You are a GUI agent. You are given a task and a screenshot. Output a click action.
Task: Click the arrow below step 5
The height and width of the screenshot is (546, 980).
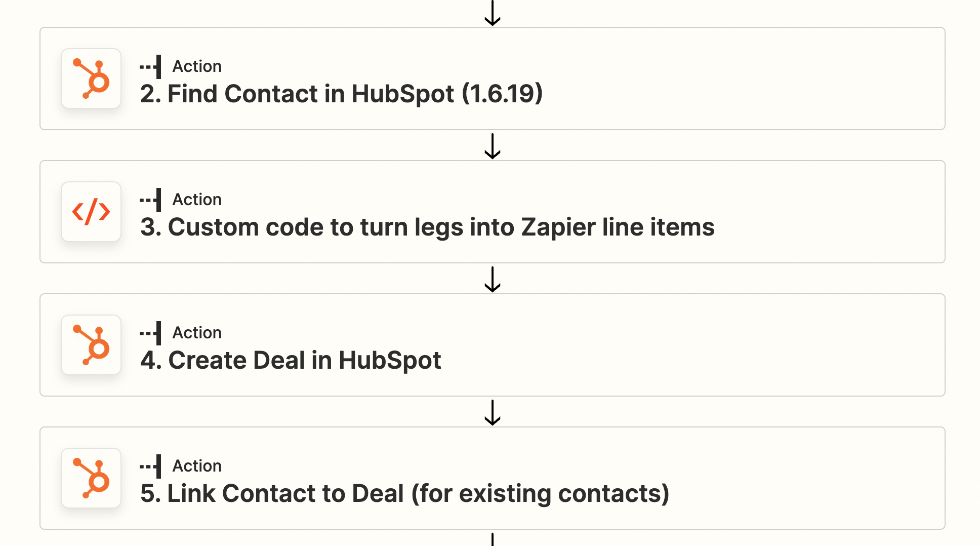click(492, 541)
